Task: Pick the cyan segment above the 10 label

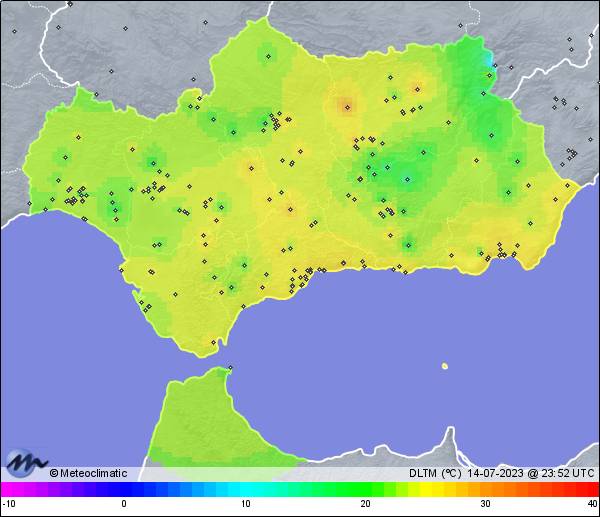Action: coord(246,489)
